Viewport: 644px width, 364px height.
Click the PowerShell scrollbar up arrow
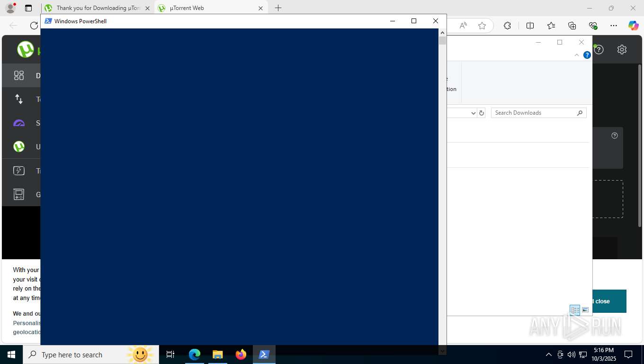442,33
